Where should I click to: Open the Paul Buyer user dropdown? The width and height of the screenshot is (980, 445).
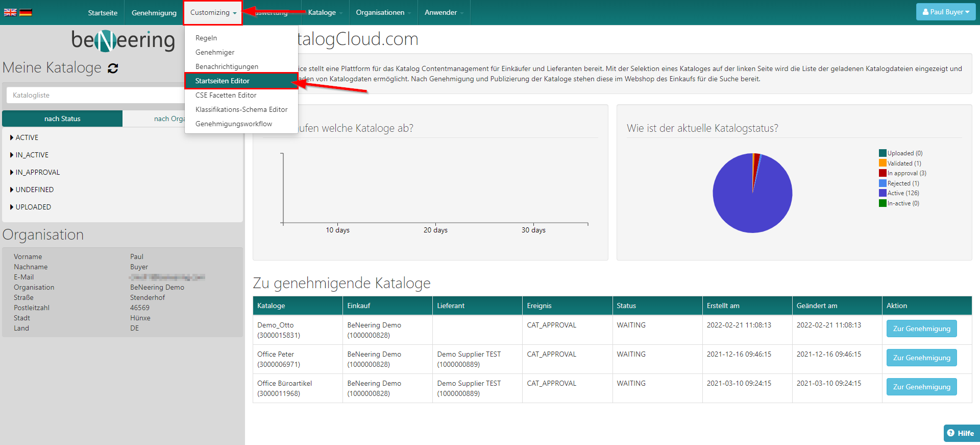pos(945,12)
